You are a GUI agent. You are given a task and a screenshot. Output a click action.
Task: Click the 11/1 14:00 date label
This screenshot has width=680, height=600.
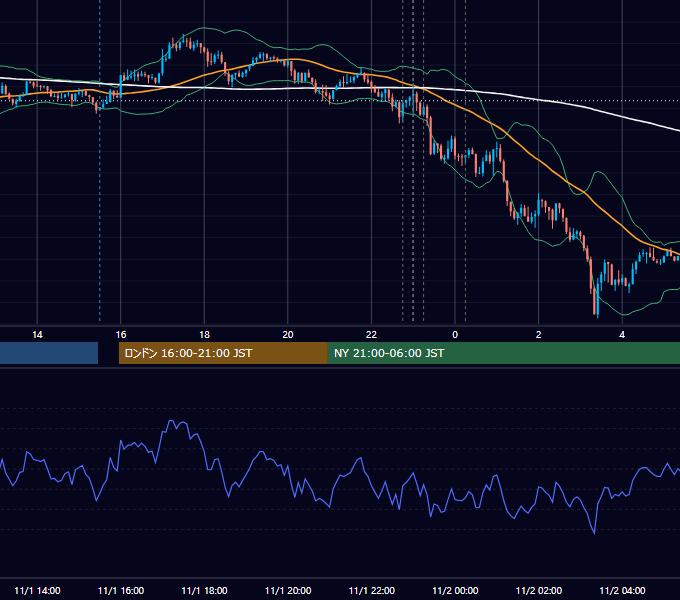tap(37, 590)
